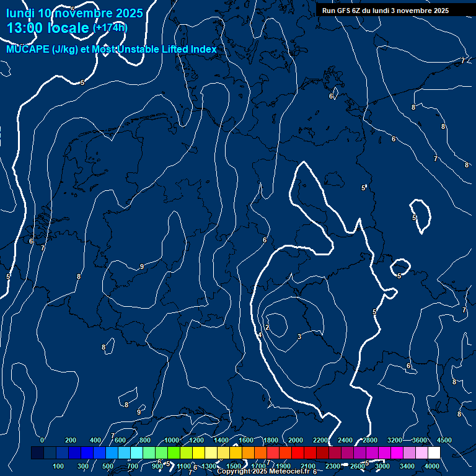Viewport: 476px width, 476px height.
Task: Click the '13:00 locale' time label
Action: [x=48, y=28]
